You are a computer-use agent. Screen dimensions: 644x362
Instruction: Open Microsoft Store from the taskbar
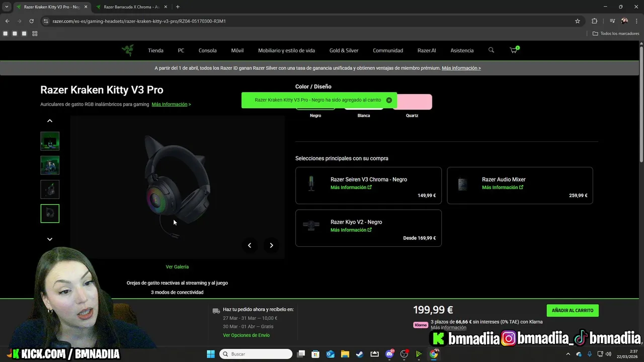click(315, 354)
